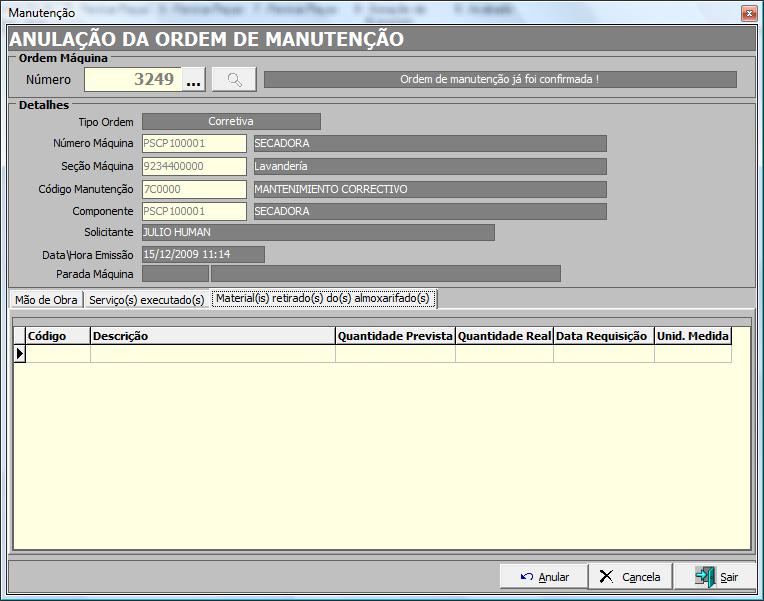764x601 pixels.
Task: Click the order Número field 3249
Action: point(133,79)
